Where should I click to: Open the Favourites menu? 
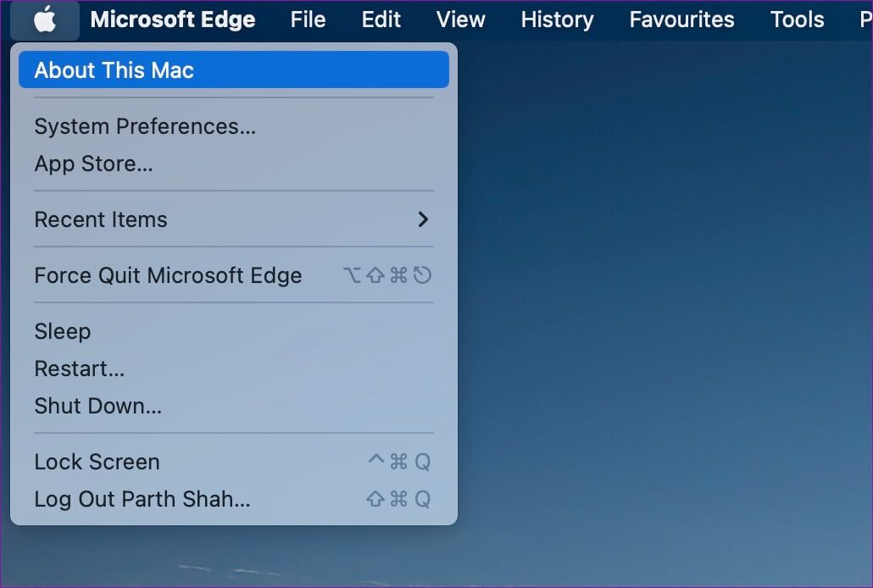coord(681,19)
